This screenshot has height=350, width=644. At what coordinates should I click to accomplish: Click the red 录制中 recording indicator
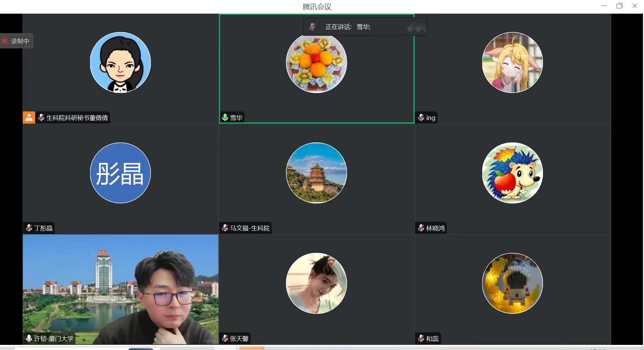(16, 41)
